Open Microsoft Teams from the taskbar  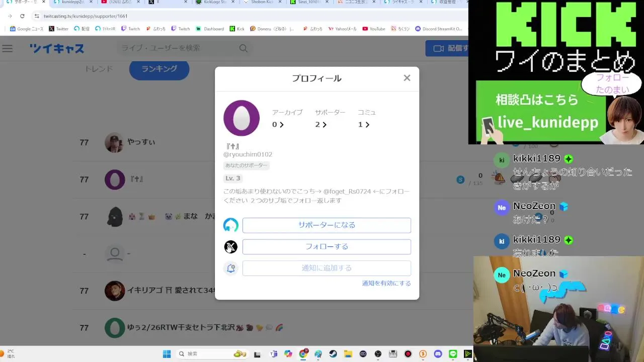coord(274,354)
